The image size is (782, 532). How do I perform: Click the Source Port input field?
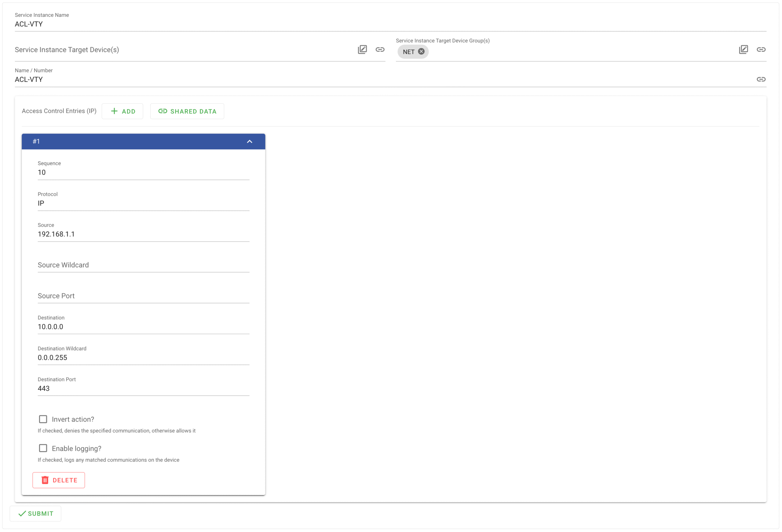[x=143, y=296]
